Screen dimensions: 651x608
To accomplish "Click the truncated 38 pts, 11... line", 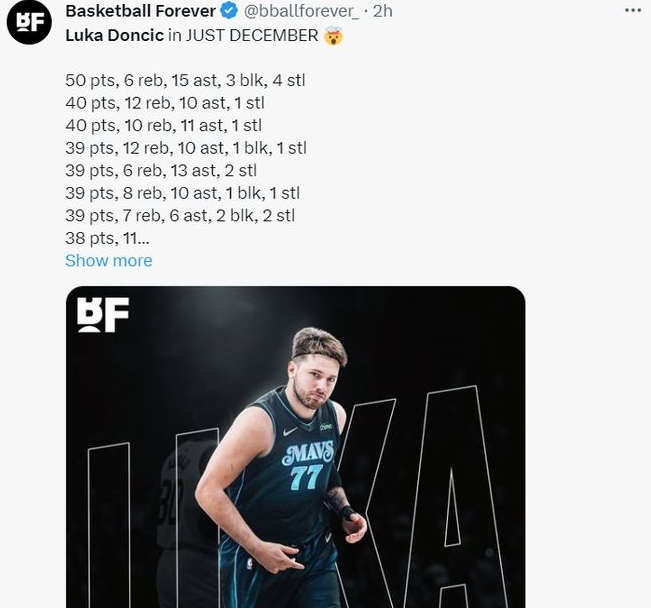I will pyautogui.click(x=107, y=238).
